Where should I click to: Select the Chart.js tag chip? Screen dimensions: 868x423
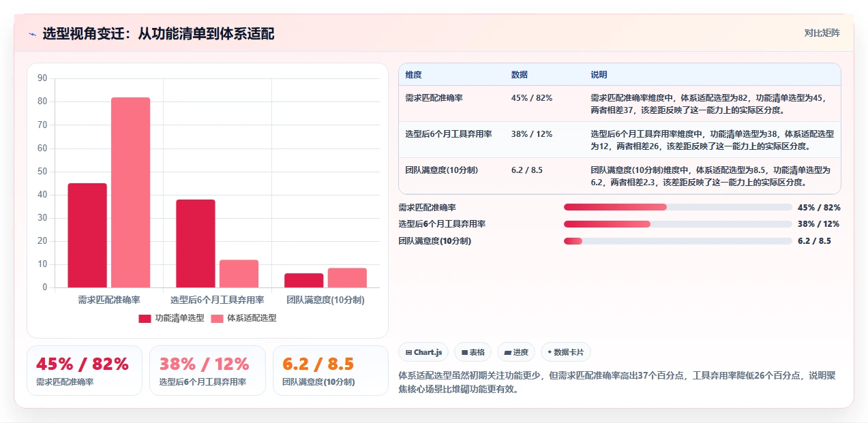[423, 352]
